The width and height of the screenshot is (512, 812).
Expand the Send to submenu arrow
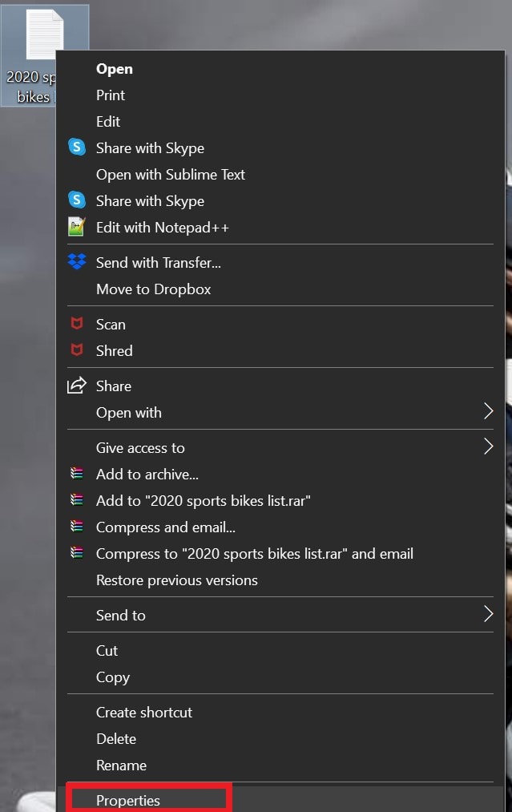(x=488, y=614)
